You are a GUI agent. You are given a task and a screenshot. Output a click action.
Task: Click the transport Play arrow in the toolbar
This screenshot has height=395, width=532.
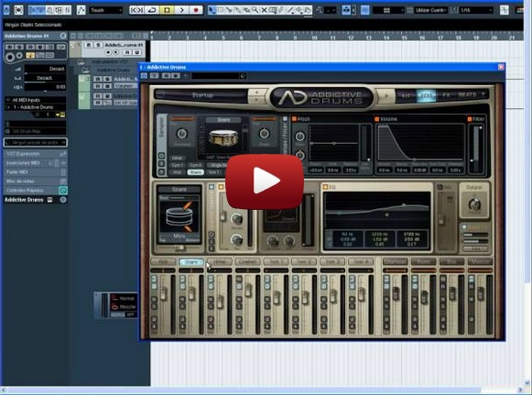tap(181, 10)
